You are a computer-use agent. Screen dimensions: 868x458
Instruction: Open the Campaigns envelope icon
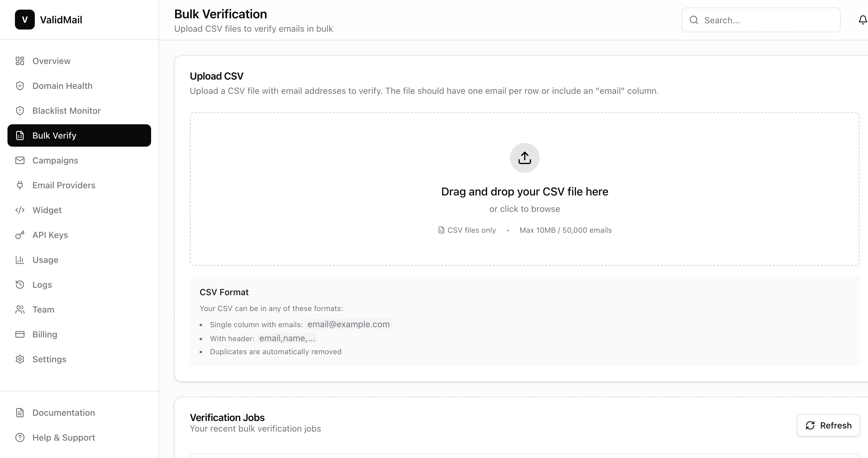click(x=20, y=160)
